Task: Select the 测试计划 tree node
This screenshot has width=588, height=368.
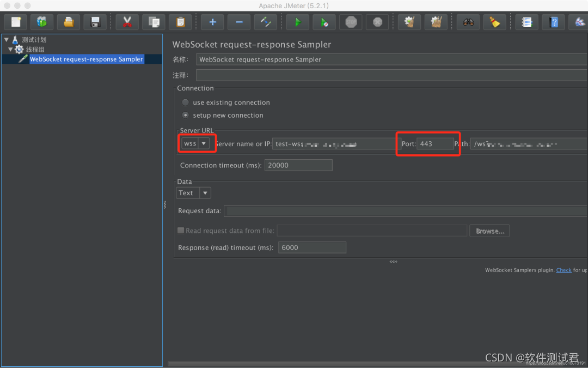Action: click(34, 39)
